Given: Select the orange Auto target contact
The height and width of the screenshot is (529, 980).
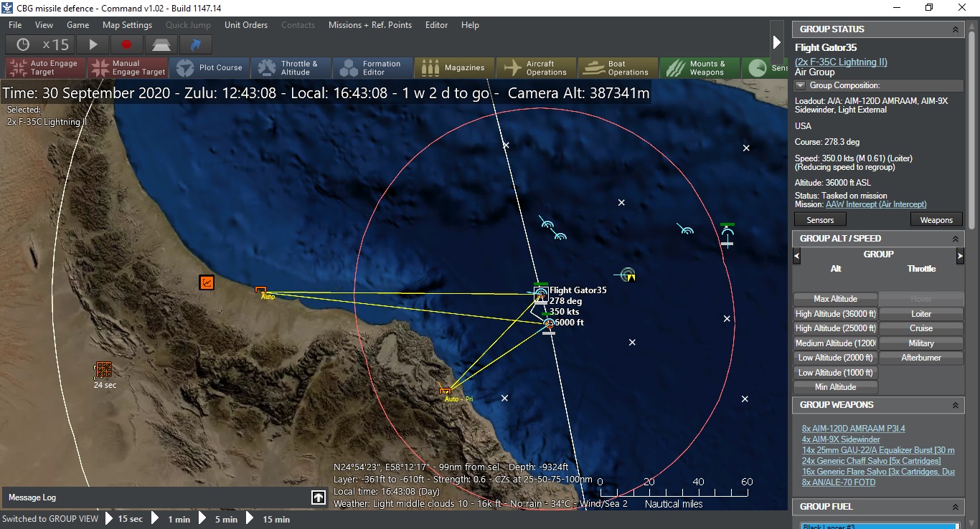Looking at the screenshot, I should point(261,290).
